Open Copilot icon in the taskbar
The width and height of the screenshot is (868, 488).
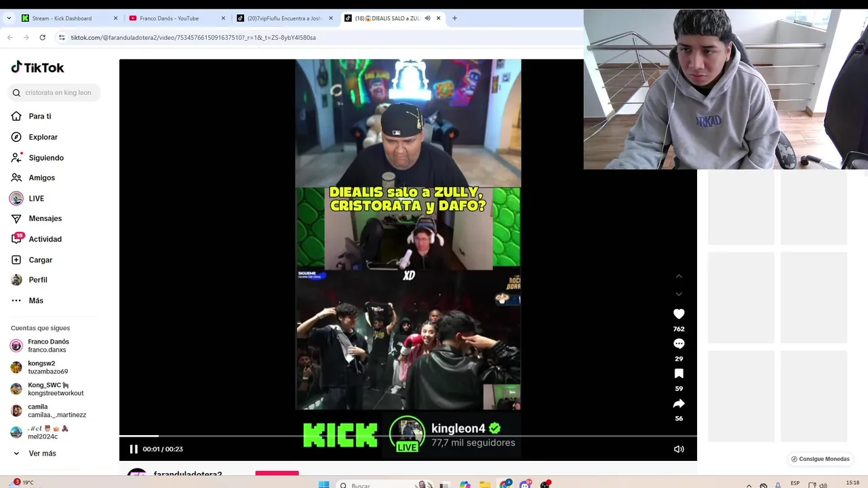(465, 485)
